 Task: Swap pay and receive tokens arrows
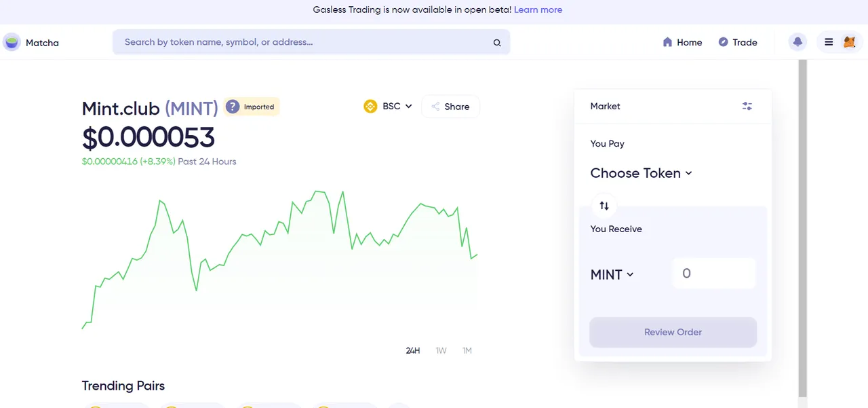pyautogui.click(x=604, y=206)
